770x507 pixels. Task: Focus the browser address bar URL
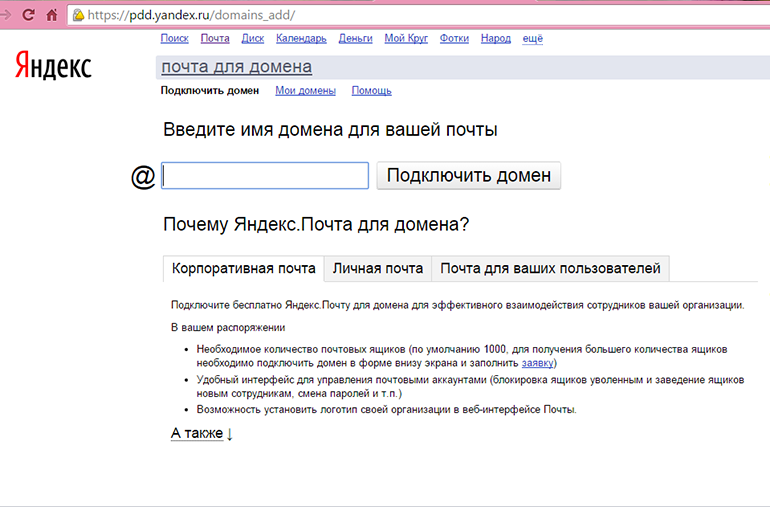coord(192,15)
